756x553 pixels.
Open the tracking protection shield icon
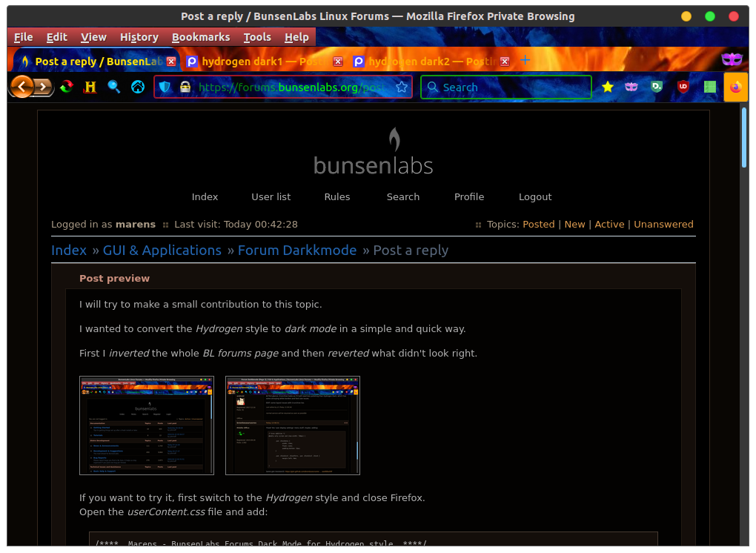coord(165,87)
